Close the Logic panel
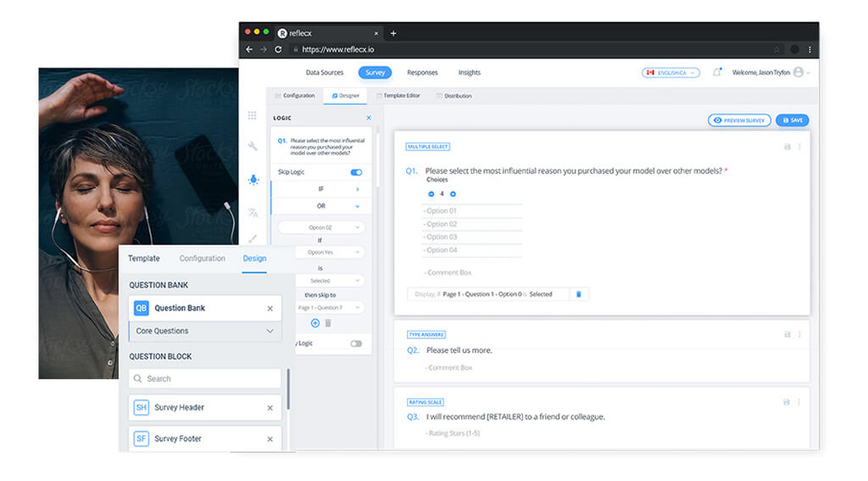This screenshot has width=868, height=481. (369, 118)
